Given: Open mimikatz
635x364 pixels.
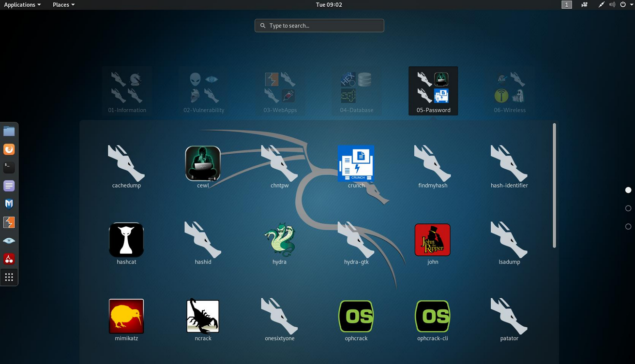Looking at the screenshot, I should pyautogui.click(x=126, y=320).
